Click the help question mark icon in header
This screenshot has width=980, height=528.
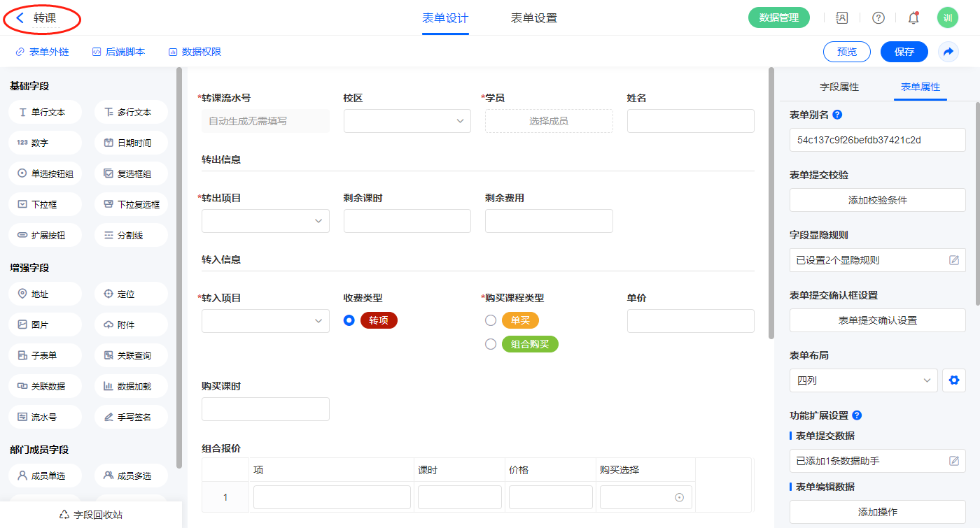(x=878, y=18)
